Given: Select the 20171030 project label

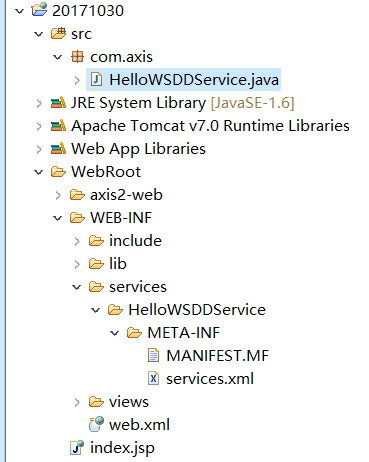Looking at the screenshot, I should (88, 11).
